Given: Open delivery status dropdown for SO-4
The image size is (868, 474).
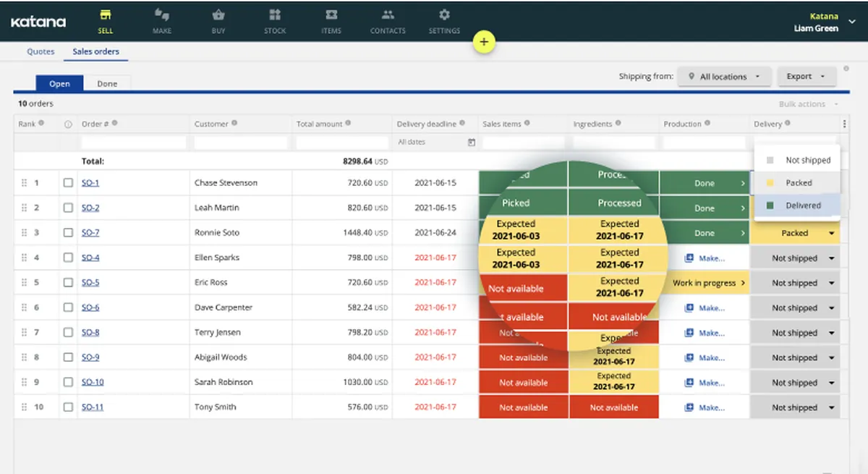Looking at the screenshot, I should tap(795, 258).
